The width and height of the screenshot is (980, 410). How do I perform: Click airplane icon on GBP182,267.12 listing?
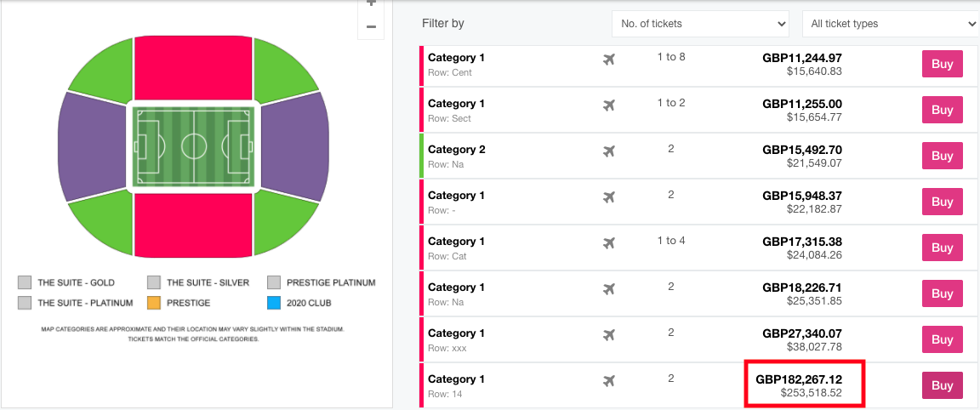tap(608, 381)
